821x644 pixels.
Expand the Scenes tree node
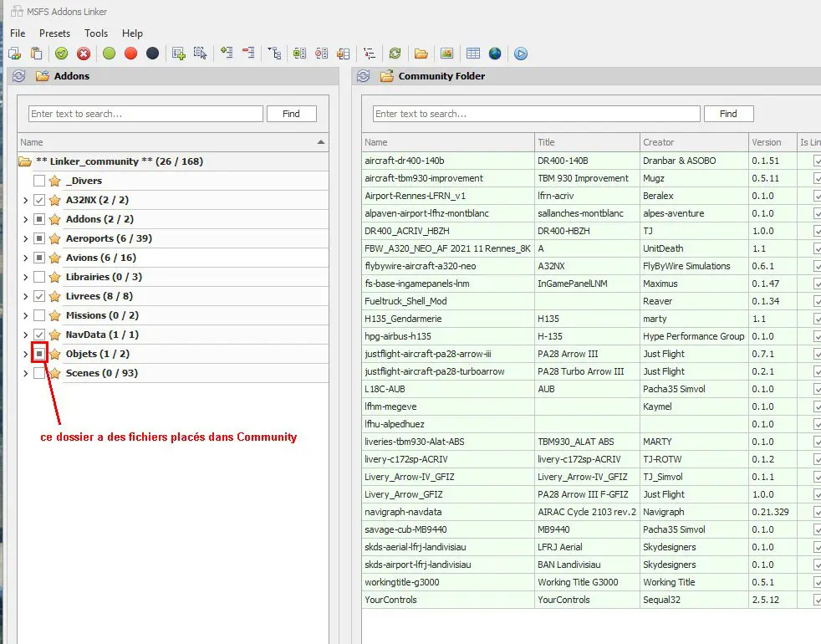pos(25,373)
